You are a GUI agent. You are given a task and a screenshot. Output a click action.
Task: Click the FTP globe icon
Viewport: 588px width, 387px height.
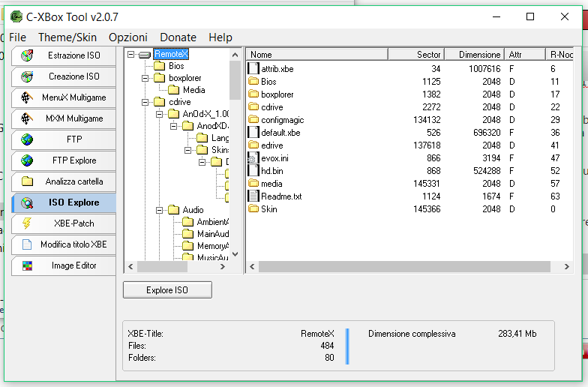[x=27, y=139]
